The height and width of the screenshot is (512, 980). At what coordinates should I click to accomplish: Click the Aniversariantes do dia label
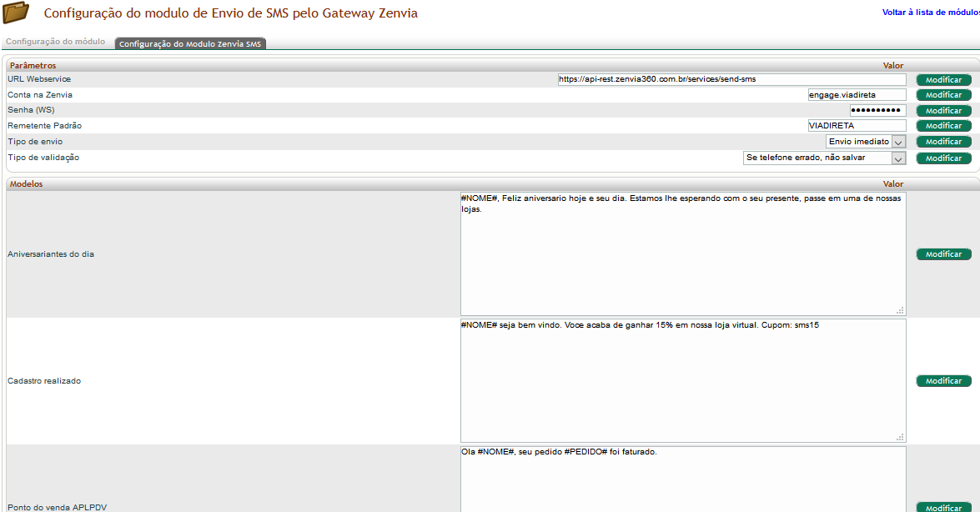pos(51,254)
